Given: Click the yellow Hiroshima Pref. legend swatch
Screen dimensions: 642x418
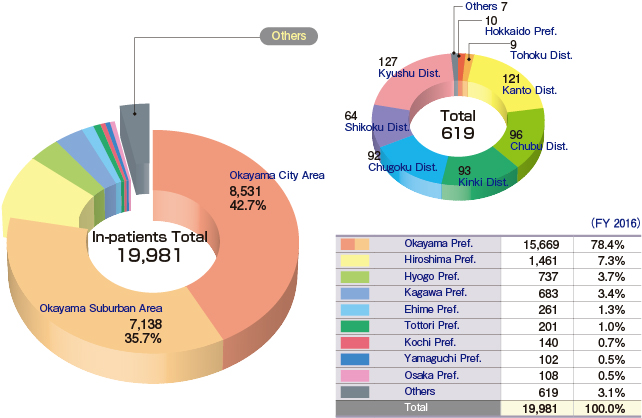Looking at the screenshot, I should coord(355,261).
